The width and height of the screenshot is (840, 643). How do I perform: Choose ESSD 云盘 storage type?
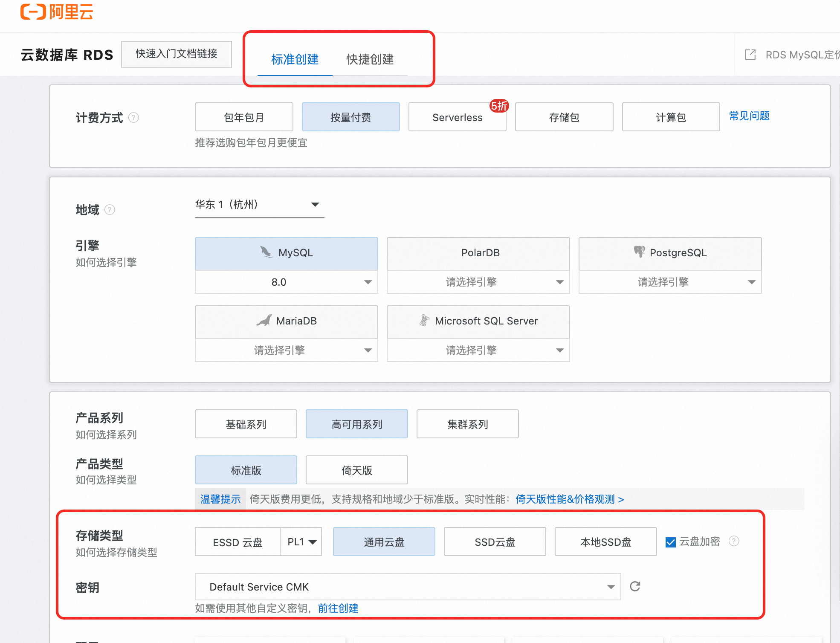[238, 542]
